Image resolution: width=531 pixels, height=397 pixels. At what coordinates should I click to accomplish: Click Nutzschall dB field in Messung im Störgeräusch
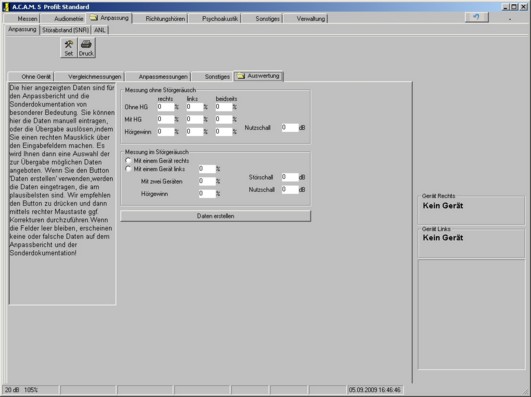pyautogui.click(x=290, y=190)
